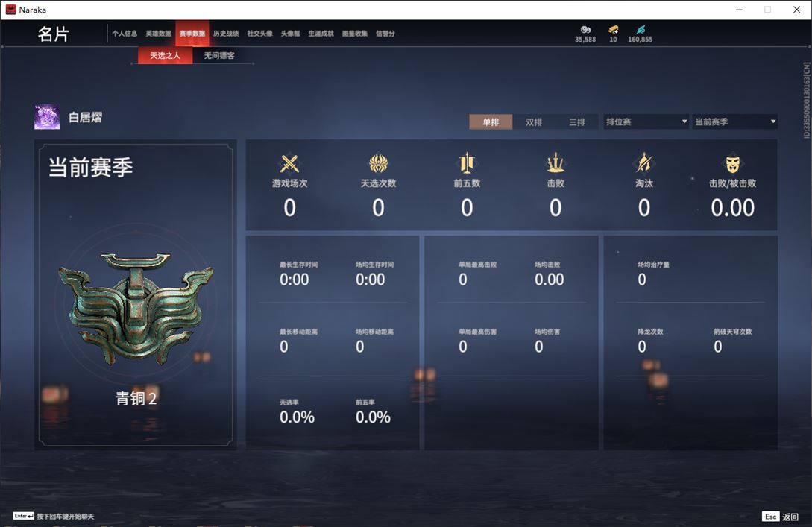Click the 前五数 banner icon

pos(467,163)
